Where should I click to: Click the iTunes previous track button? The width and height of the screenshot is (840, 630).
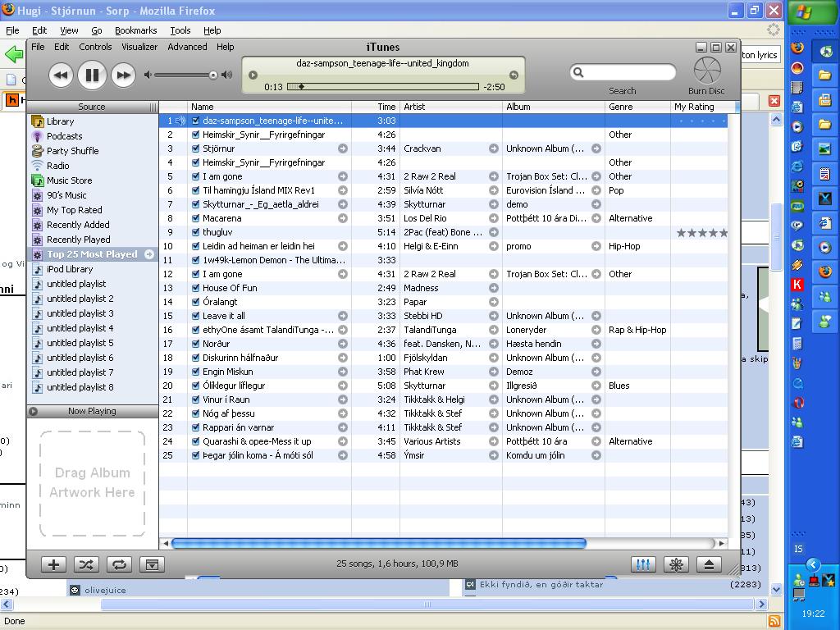pos(61,75)
